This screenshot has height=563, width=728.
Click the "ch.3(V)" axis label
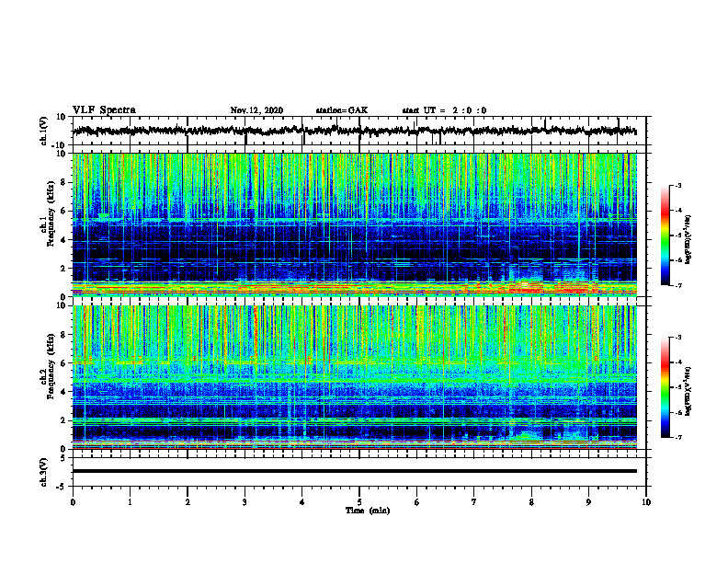44,472
